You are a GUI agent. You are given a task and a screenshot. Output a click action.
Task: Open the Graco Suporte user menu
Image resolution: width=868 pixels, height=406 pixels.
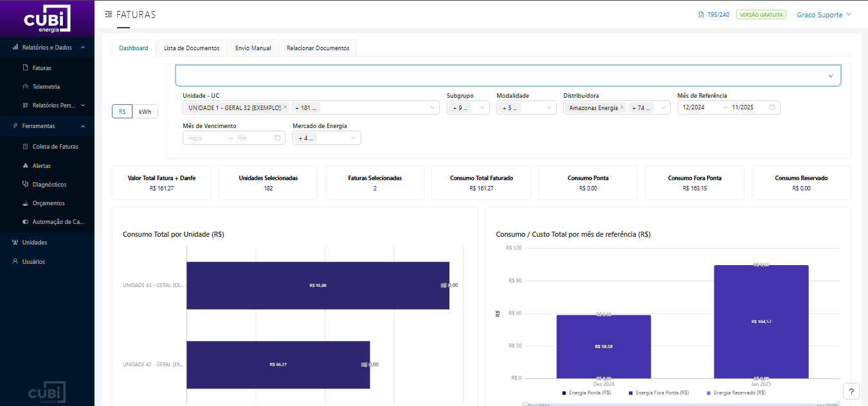tap(823, 15)
